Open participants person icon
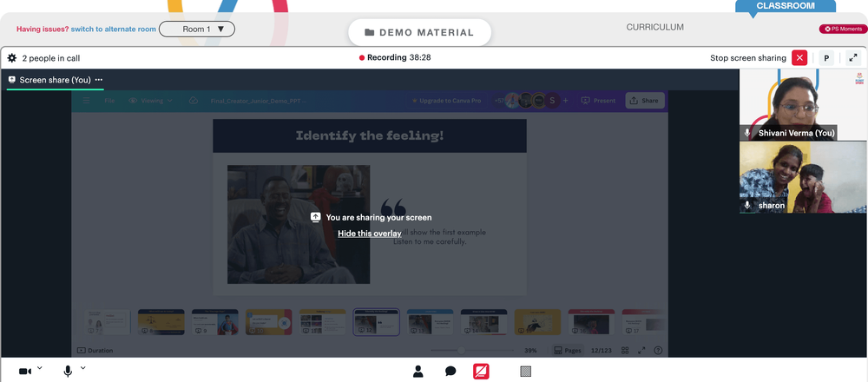Image resolution: width=868 pixels, height=382 pixels. 418,372
